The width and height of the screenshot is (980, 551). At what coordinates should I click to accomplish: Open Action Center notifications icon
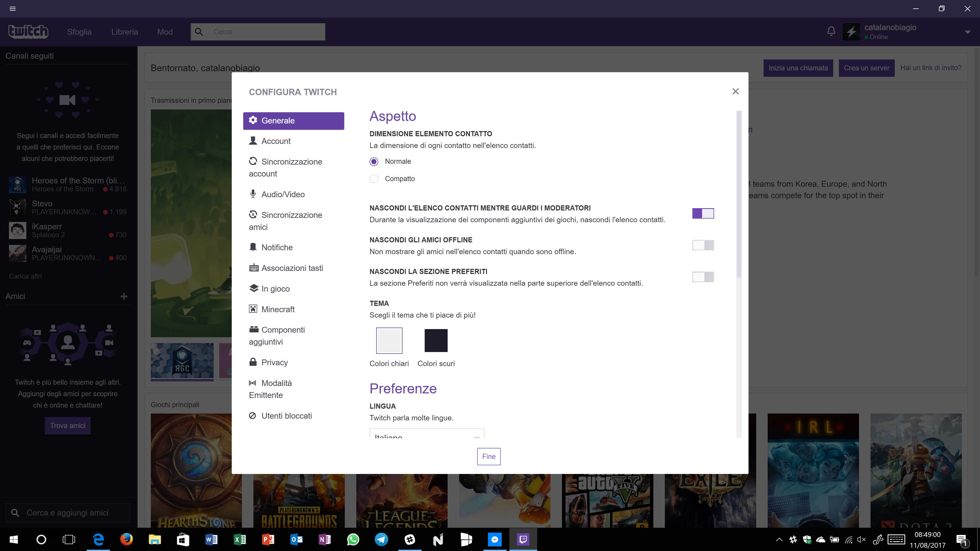pyautogui.click(x=962, y=540)
